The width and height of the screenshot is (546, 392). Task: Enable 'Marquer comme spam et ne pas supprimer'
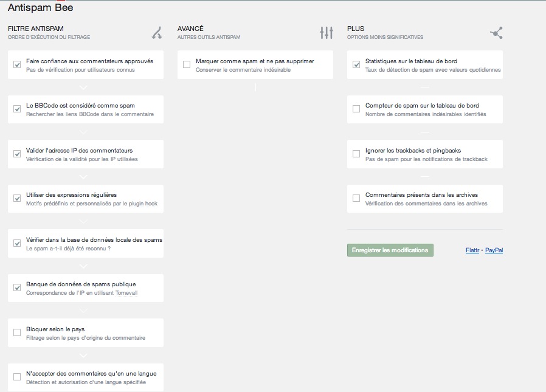[x=187, y=64]
